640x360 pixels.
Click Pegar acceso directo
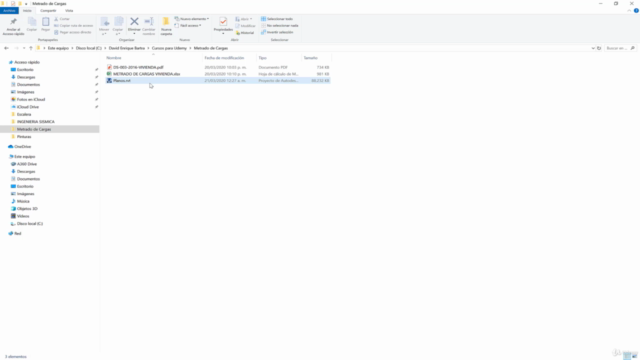(73, 32)
